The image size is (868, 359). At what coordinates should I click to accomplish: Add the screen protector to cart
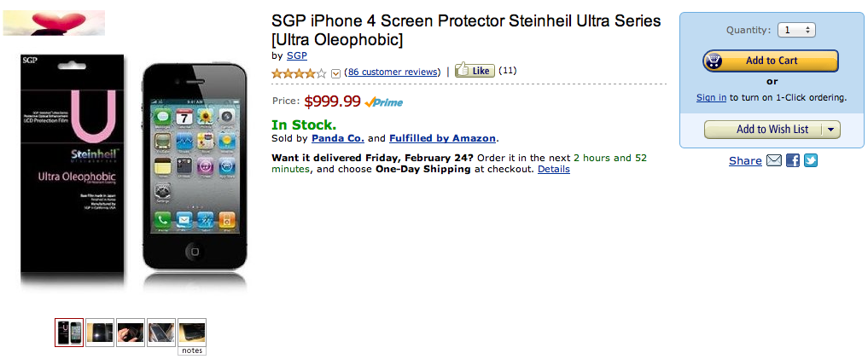(771, 61)
